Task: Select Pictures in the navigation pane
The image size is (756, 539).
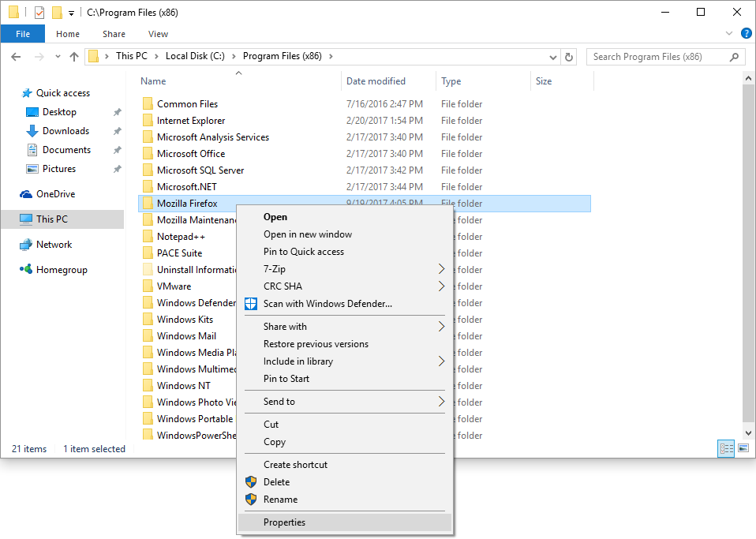Action: 59,169
